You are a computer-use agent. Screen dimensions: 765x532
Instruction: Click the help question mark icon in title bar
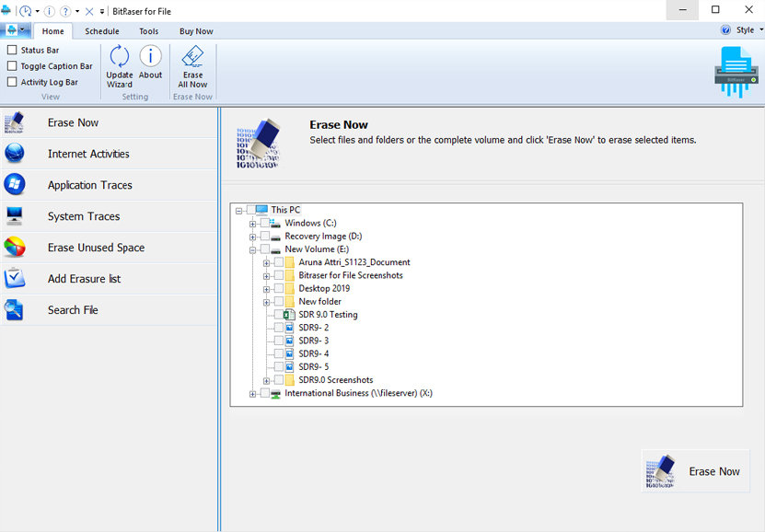[65, 11]
